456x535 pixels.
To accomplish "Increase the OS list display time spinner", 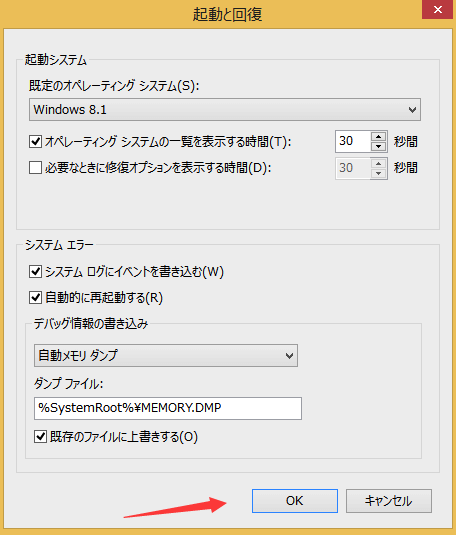I will (378, 137).
